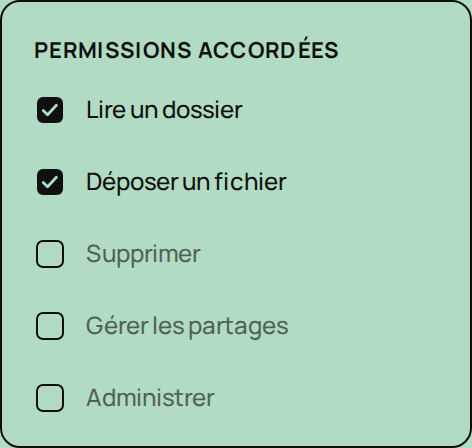Enable the "Supprimer" permission checkbox
Screen dimensions: 472x448
tap(50, 254)
